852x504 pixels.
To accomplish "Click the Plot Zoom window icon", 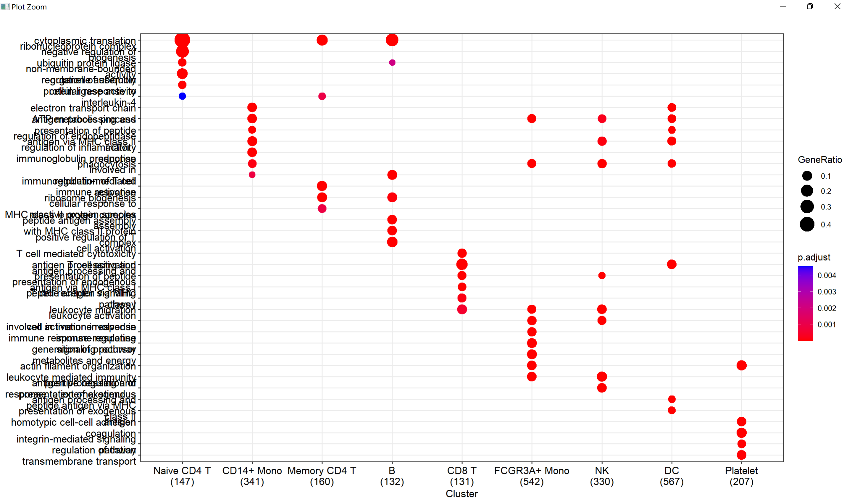I will 5,7.
